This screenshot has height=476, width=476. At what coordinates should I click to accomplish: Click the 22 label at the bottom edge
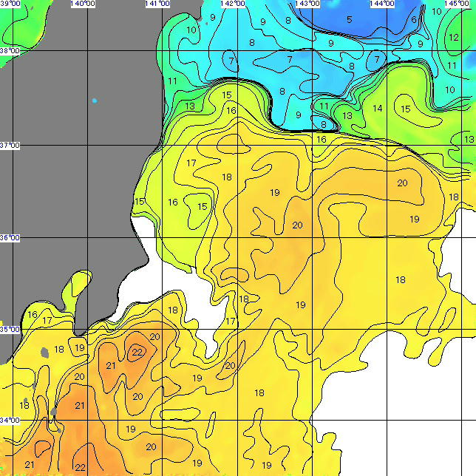[x=80, y=467]
